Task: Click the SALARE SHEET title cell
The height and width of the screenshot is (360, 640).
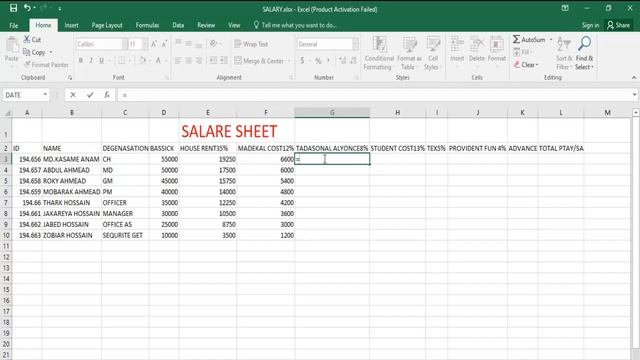Action: (x=229, y=131)
